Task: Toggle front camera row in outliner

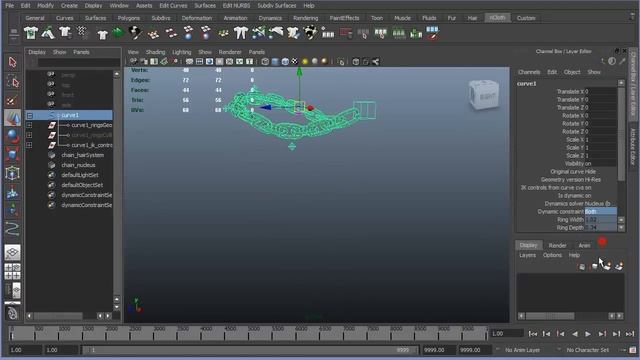Action: 68,95
